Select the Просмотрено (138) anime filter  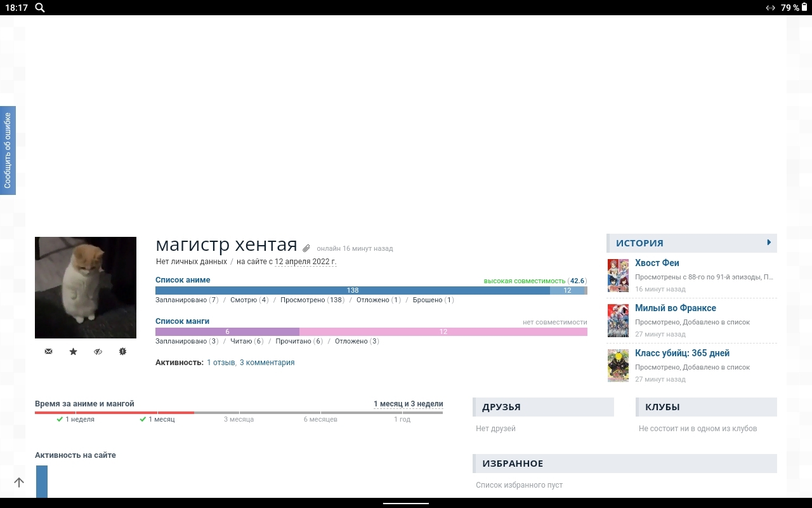pyautogui.click(x=312, y=300)
